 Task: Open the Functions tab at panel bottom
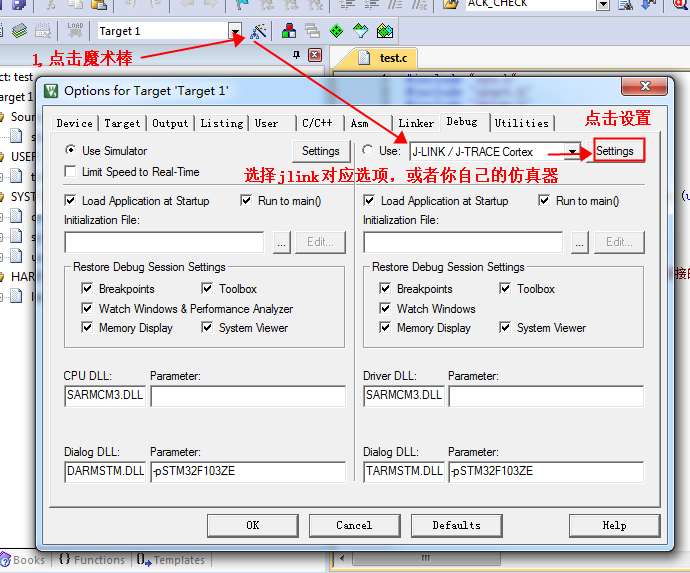[x=92, y=560]
